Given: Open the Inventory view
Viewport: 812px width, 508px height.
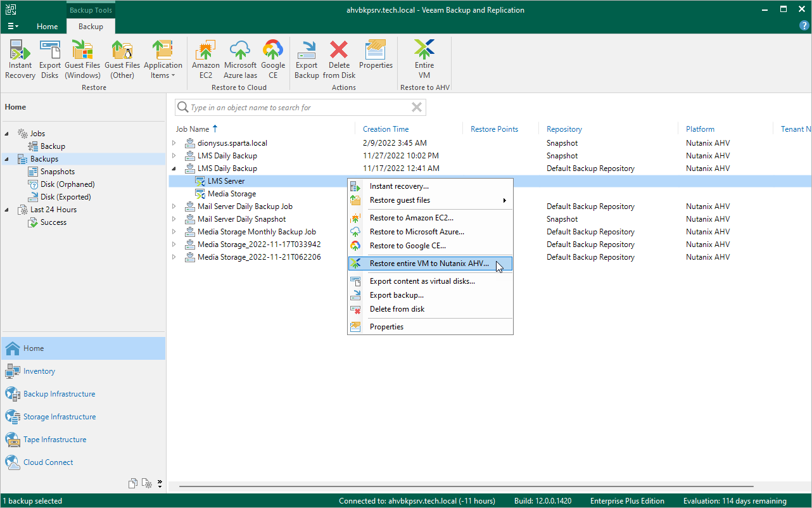Looking at the screenshot, I should [83, 371].
